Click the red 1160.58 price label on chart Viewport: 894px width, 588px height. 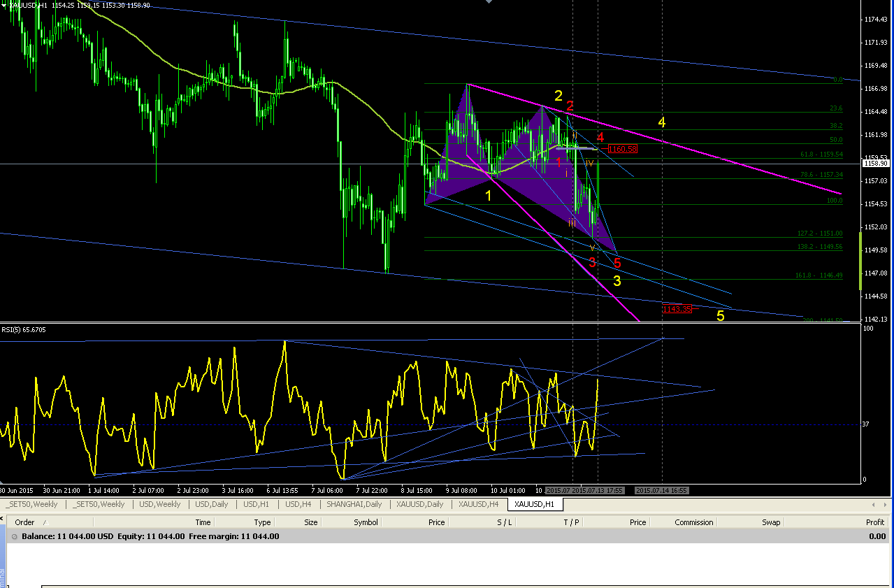[622, 149]
